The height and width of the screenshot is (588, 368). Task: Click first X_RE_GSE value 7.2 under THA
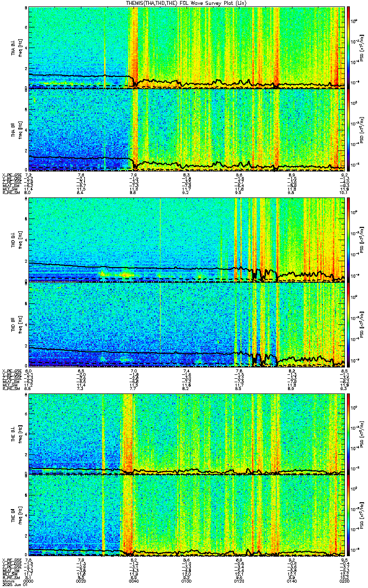[x=28, y=175]
